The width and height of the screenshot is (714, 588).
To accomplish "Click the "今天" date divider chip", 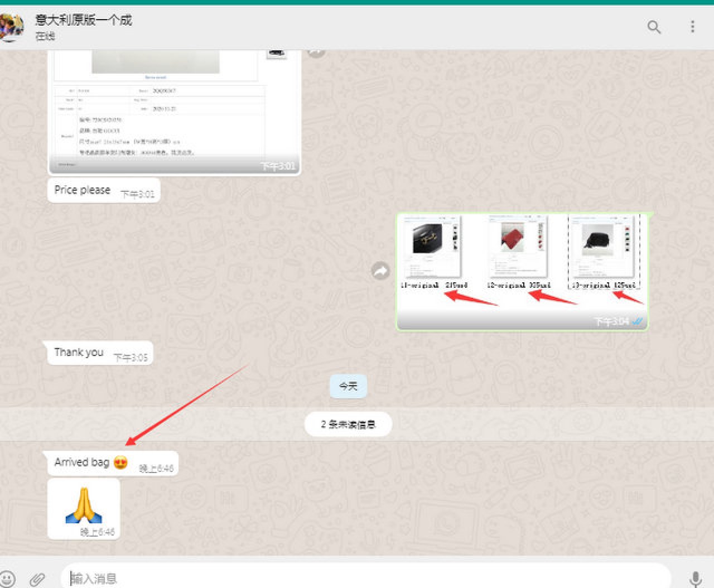I will 348,386.
